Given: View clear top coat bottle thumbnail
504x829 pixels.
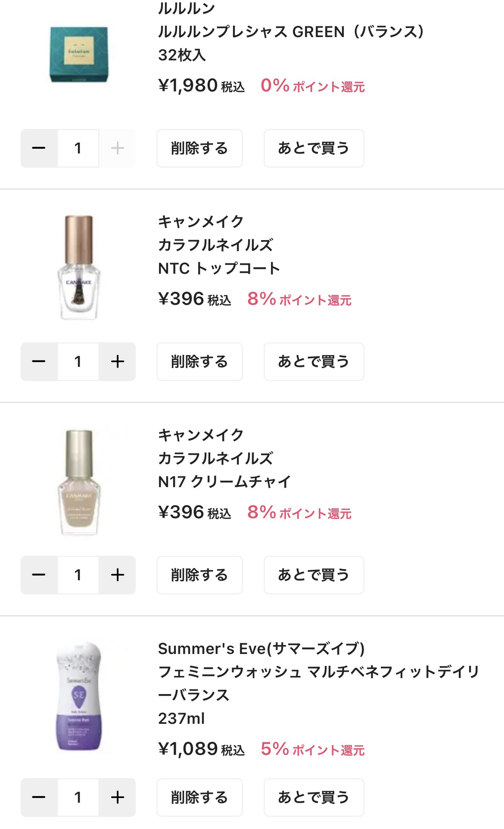Looking at the screenshot, I should coord(79,267).
